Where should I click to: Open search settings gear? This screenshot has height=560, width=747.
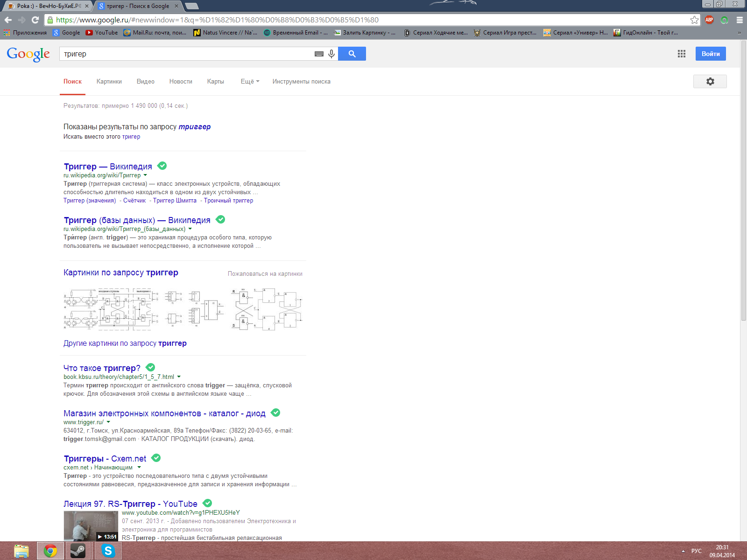(710, 82)
